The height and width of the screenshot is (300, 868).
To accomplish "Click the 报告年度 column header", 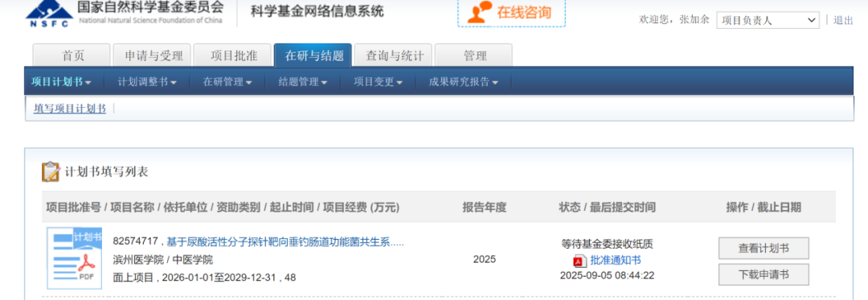I will point(485,208).
